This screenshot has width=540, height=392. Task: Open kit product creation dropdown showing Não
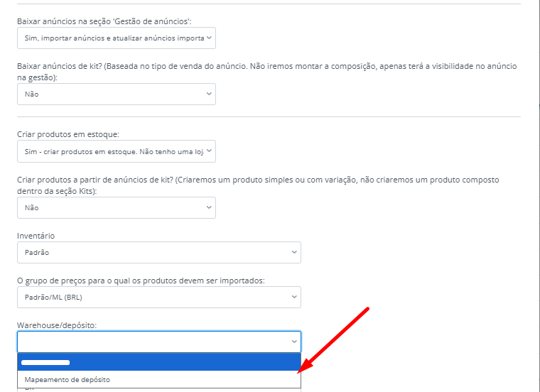114,207
